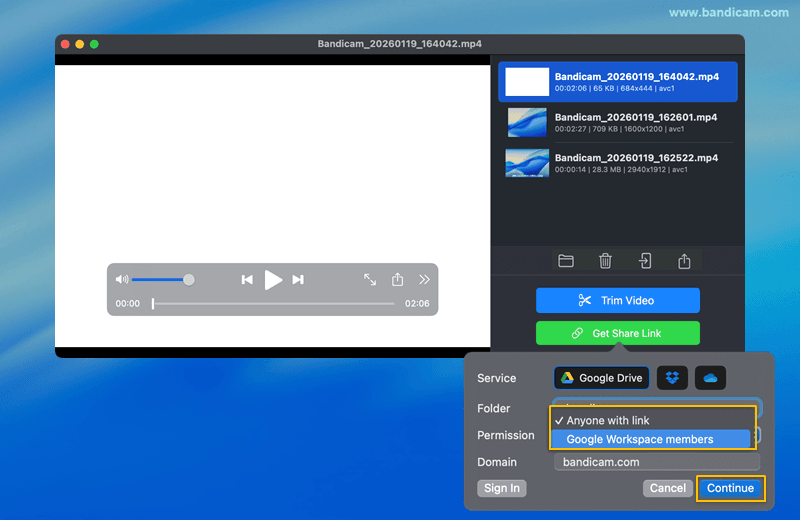Click the Get Share Link button
Image resolution: width=800 pixels, height=520 pixels.
[618, 333]
